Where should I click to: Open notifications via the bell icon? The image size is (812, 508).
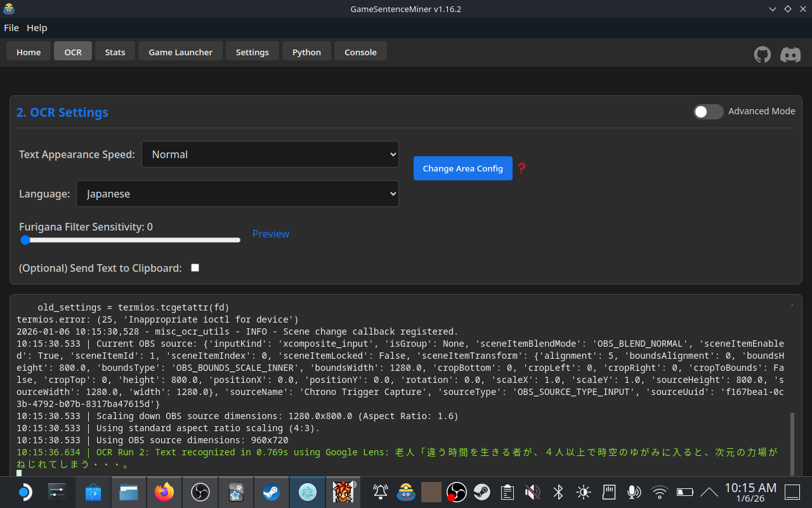pos(379,492)
